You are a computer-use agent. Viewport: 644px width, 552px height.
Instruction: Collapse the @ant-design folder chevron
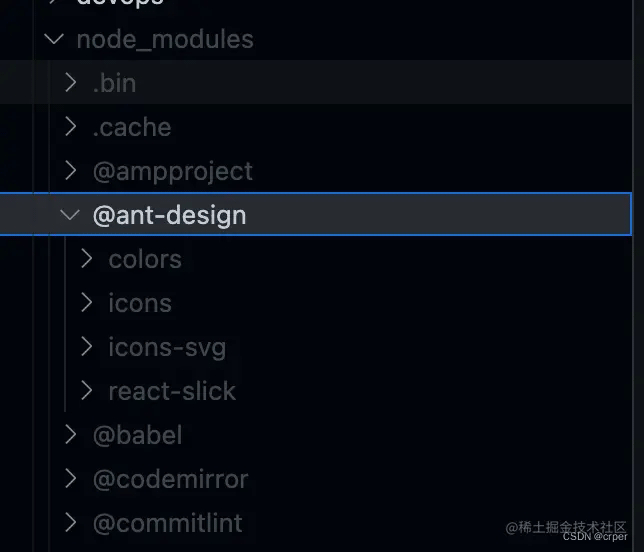[x=70, y=214]
